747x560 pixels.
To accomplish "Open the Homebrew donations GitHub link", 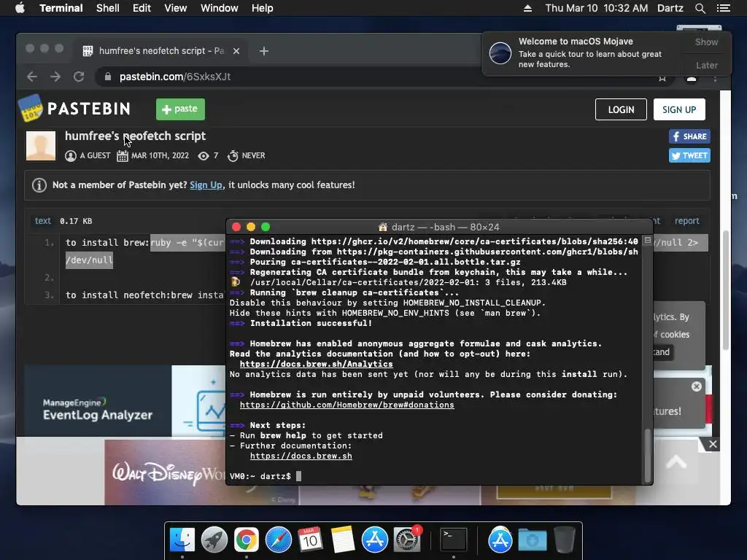I will pyautogui.click(x=347, y=405).
